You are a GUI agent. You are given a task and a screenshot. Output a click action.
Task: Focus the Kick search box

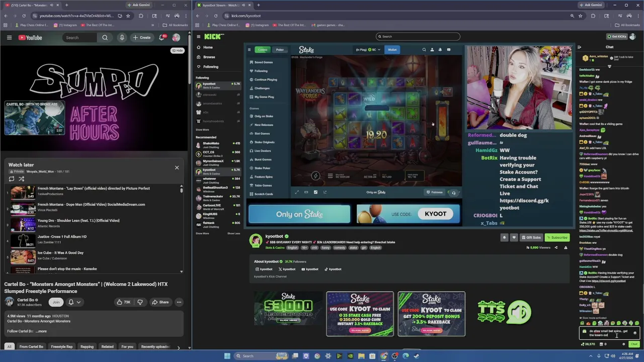point(418,36)
